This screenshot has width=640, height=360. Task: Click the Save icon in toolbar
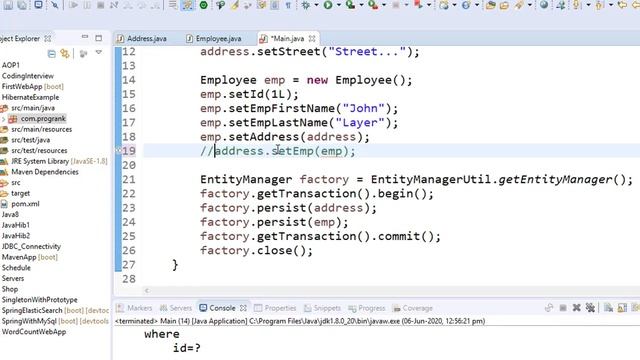pos(8,5)
